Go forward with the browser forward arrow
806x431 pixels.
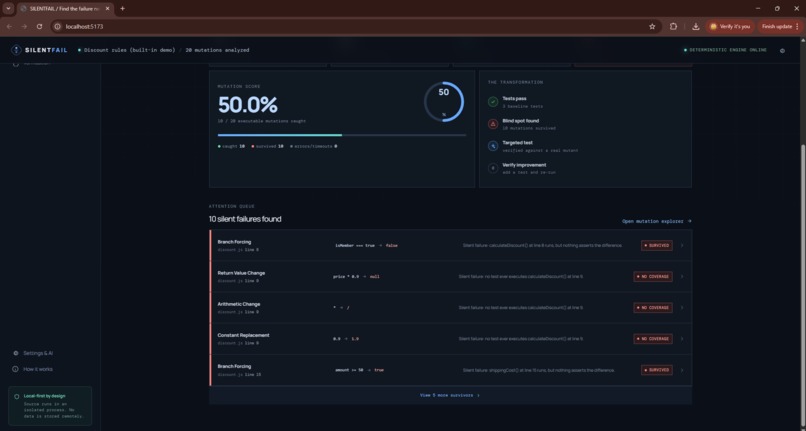pos(24,27)
